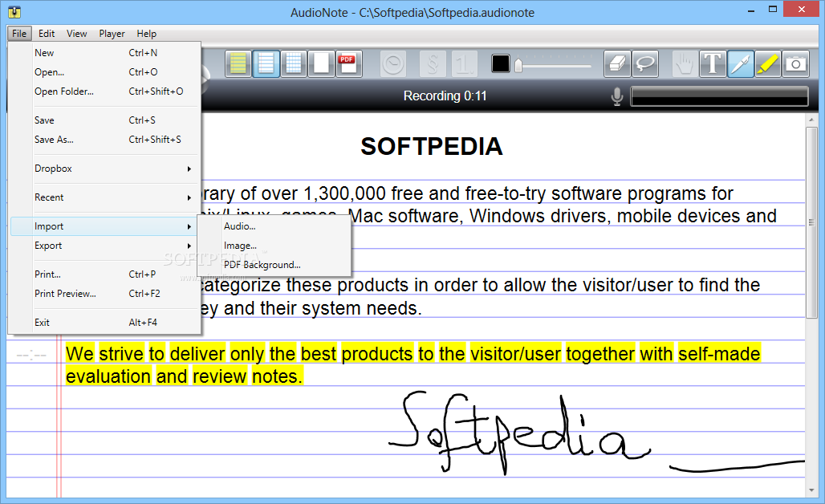Open the Player menu
Image resolution: width=825 pixels, height=504 pixels.
pos(112,33)
